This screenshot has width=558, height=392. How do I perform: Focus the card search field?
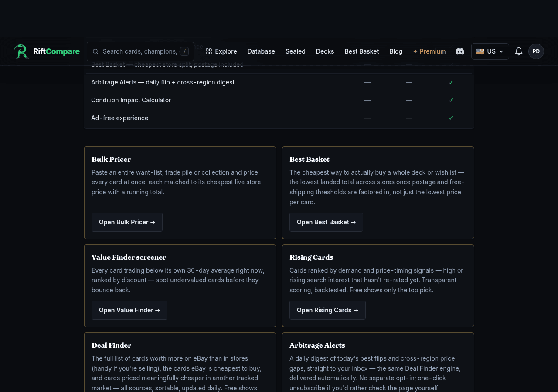pos(140,51)
